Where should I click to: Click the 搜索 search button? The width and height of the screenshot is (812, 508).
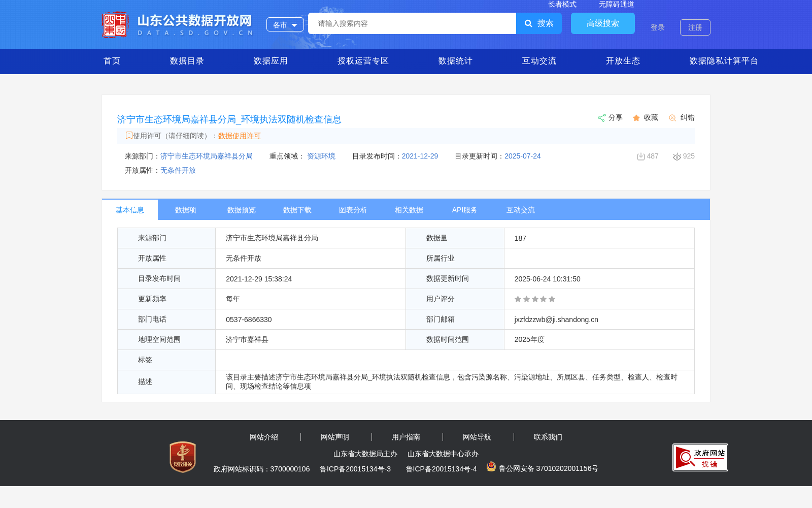[539, 23]
